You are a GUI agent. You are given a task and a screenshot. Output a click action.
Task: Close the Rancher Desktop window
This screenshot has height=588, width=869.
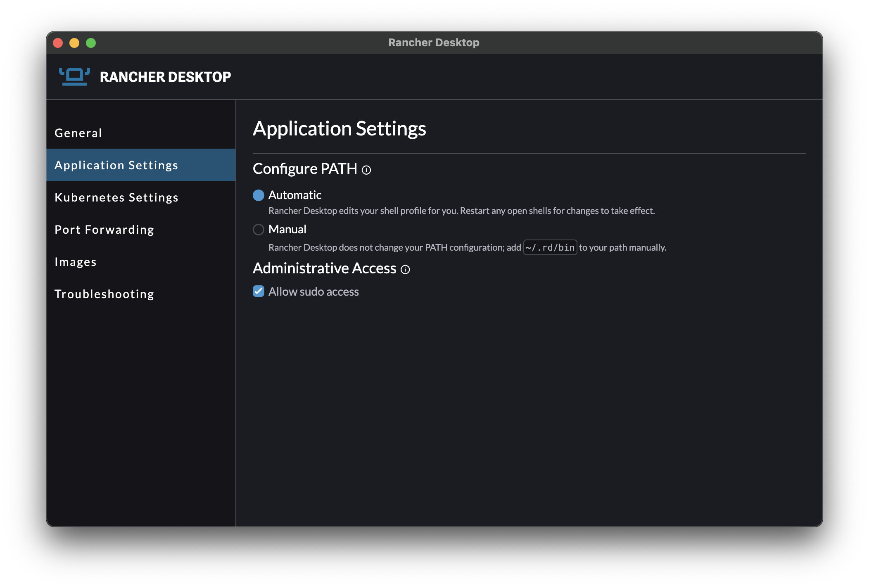point(58,43)
